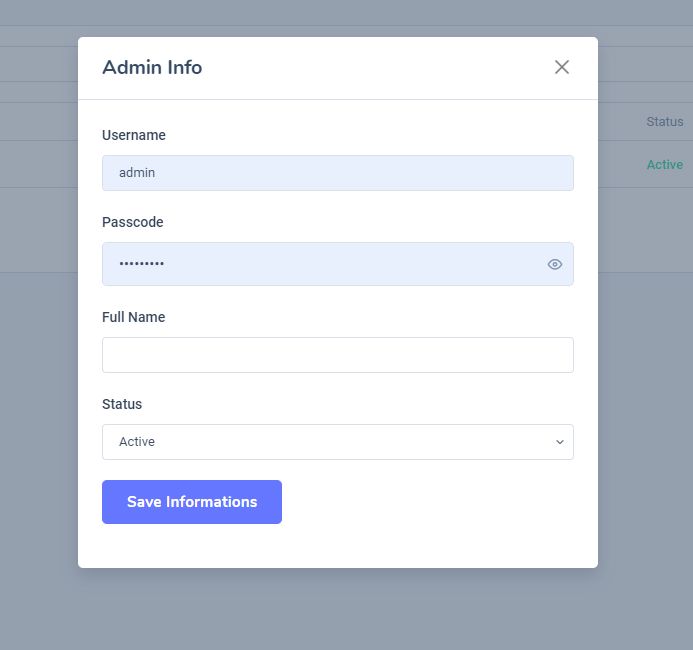Click the 'admin' text in Username
The image size is (693, 650).
(x=137, y=173)
